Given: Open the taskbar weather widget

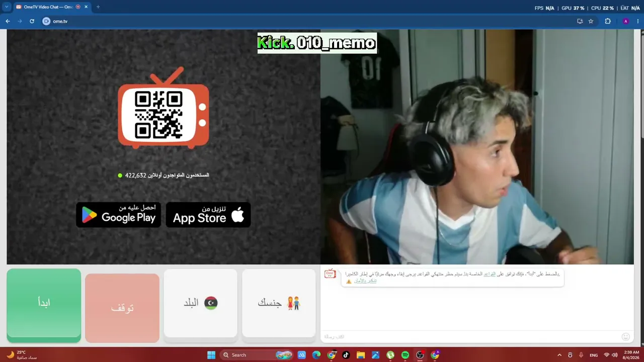Looking at the screenshot, I should point(22,355).
